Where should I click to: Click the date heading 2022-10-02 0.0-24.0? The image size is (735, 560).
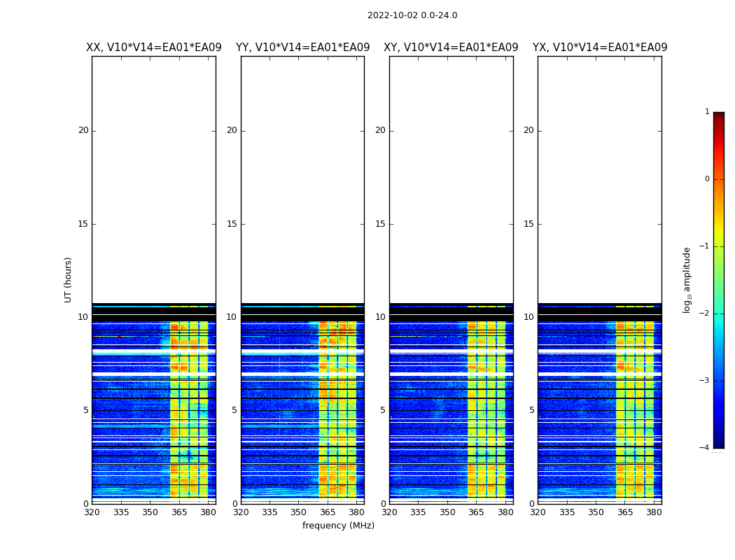pos(412,15)
